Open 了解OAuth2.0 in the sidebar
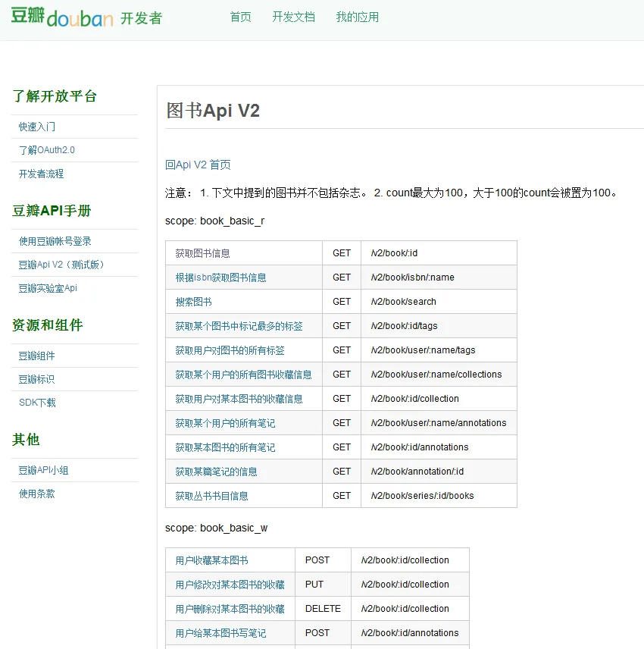Image resolution: width=644 pixels, height=649 pixels. pyautogui.click(x=47, y=150)
